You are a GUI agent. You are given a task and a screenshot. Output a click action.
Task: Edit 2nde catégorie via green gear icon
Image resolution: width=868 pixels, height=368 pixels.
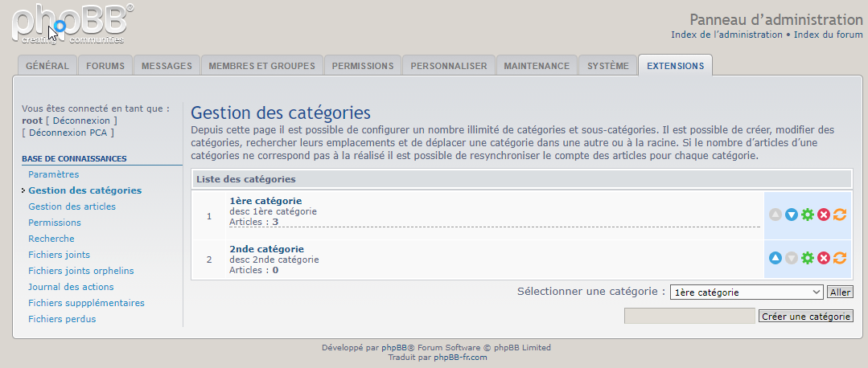[x=808, y=258]
